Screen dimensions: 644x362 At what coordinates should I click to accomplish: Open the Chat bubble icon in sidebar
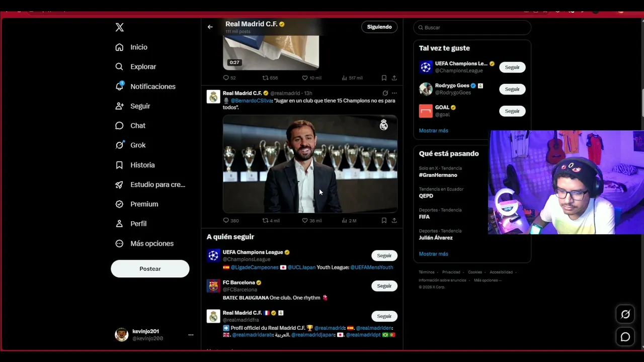click(x=119, y=126)
